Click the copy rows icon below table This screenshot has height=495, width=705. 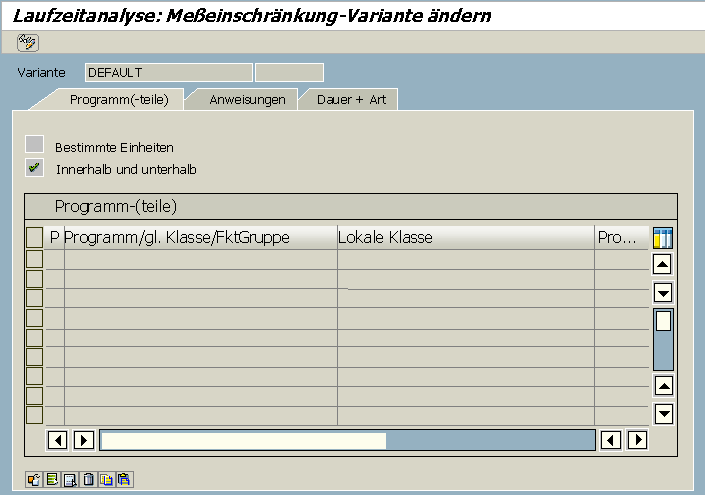(x=107, y=479)
